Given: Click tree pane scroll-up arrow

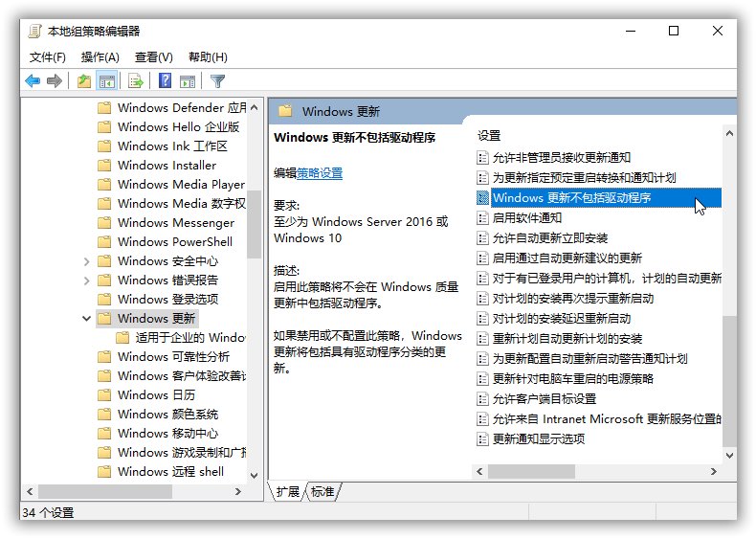Looking at the screenshot, I should (255, 107).
